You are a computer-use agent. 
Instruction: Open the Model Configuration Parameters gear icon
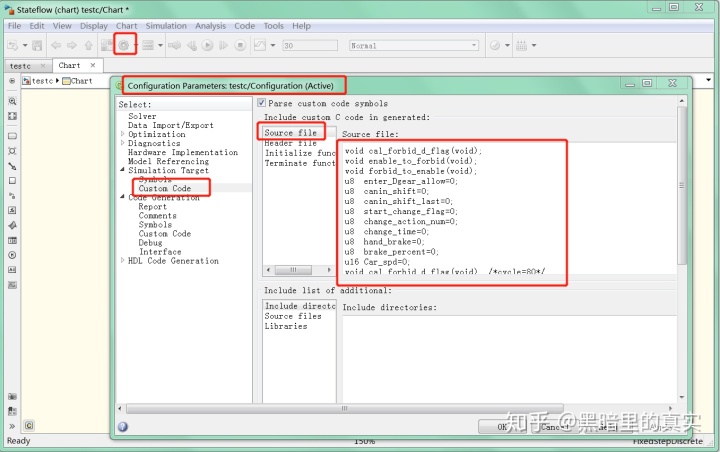point(124,45)
